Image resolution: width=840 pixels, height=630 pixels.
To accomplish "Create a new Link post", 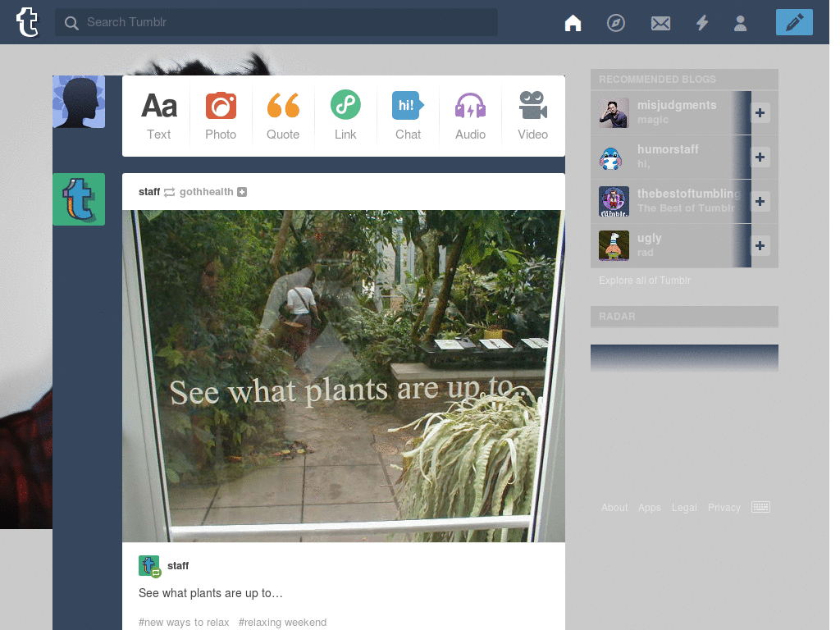I will 345,116.
